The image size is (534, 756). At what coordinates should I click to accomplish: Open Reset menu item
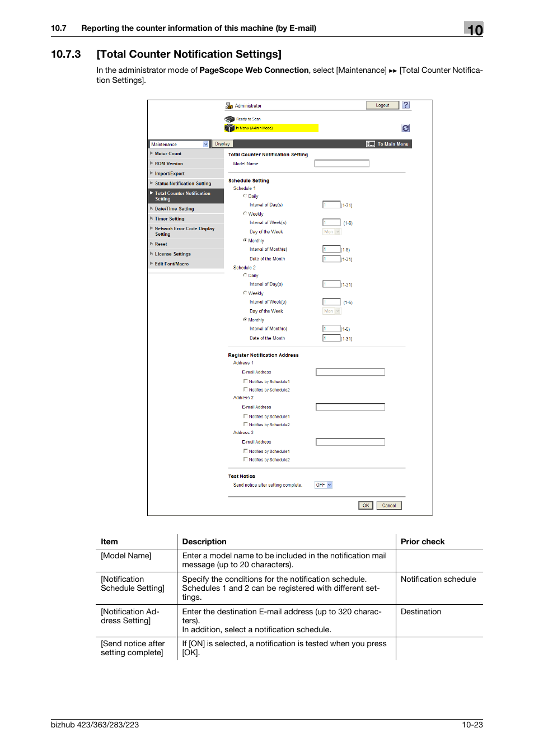(x=186, y=244)
